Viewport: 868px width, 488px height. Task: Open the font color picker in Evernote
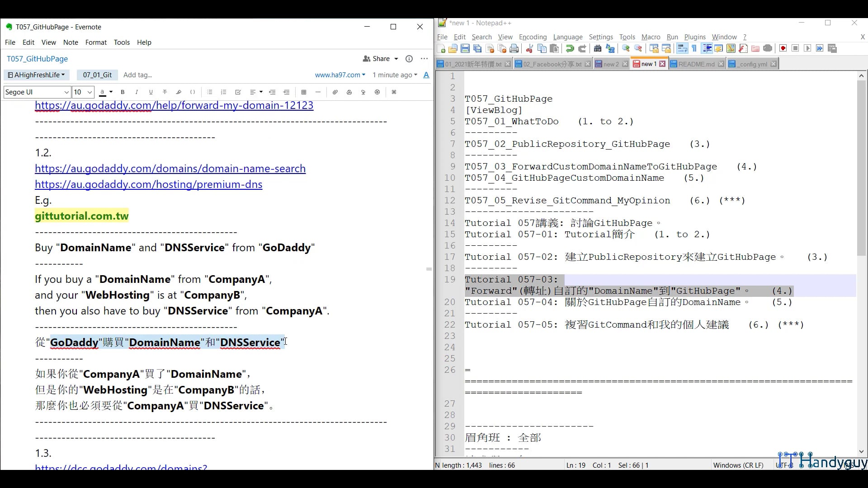105,92
